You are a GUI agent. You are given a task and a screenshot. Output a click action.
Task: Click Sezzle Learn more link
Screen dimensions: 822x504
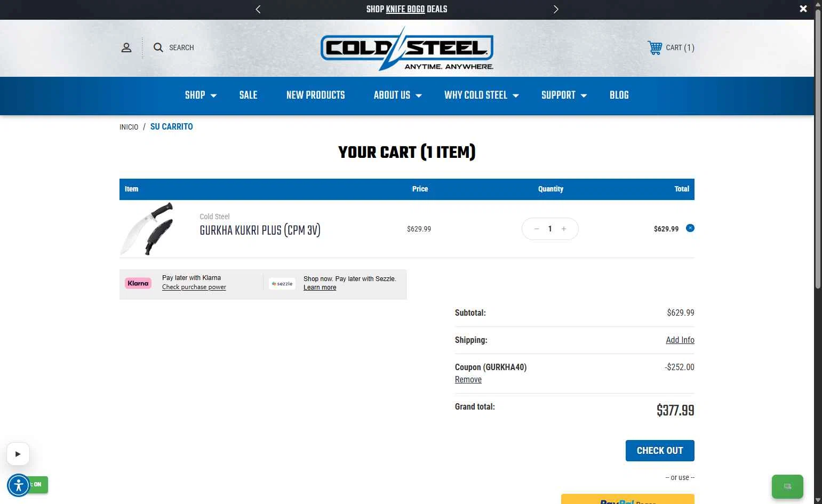(320, 287)
